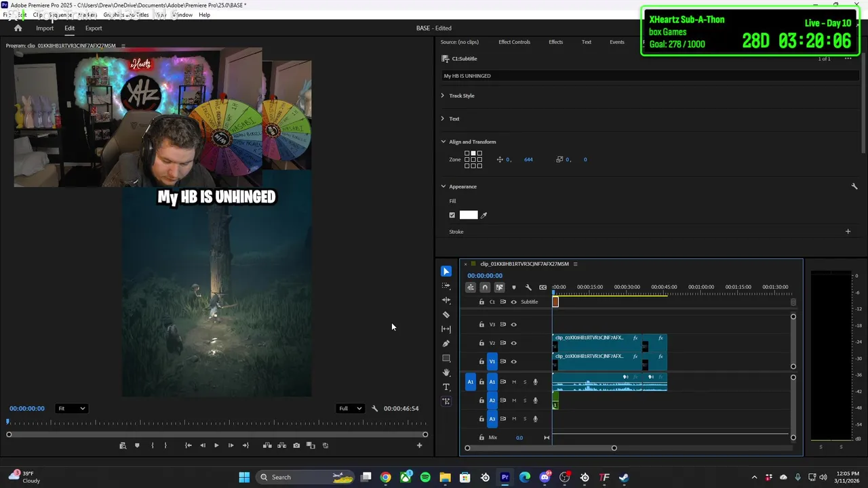Select the Selection tool arrow
Screen dimensions: 868x488
click(x=446, y=271)
